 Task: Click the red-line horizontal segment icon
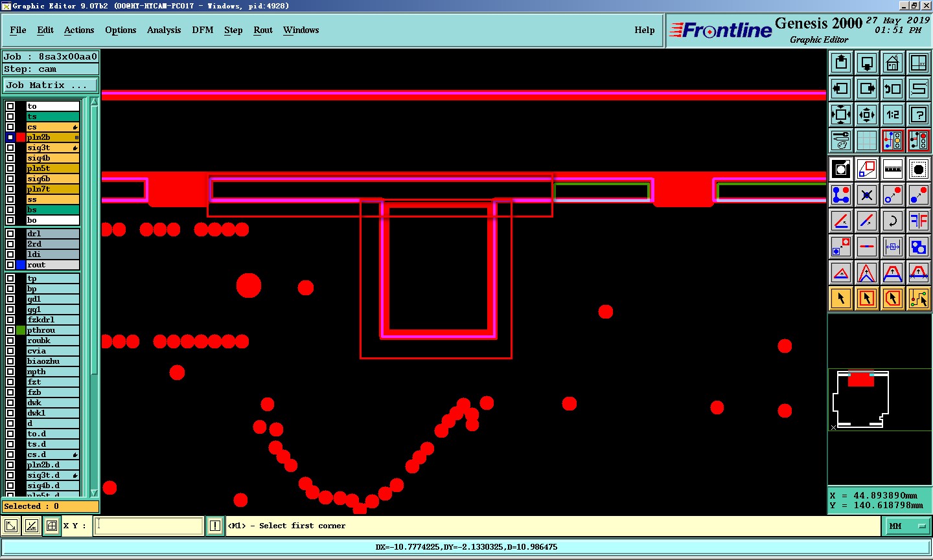click(x=866, y=247)
